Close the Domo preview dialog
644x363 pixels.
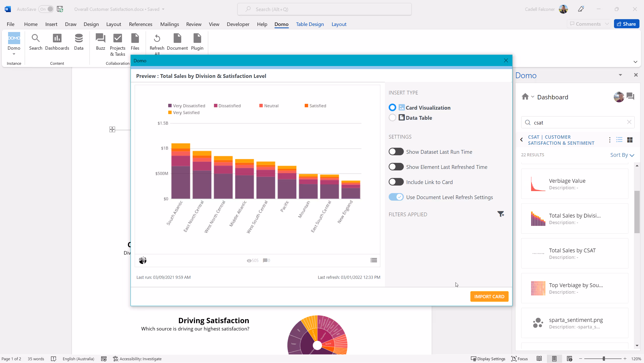coord(506,60)
